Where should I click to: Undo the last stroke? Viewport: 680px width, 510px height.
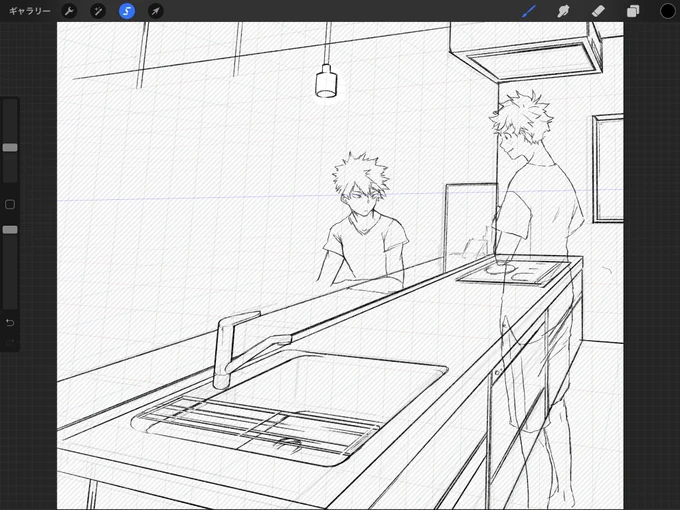pos(10,323)
